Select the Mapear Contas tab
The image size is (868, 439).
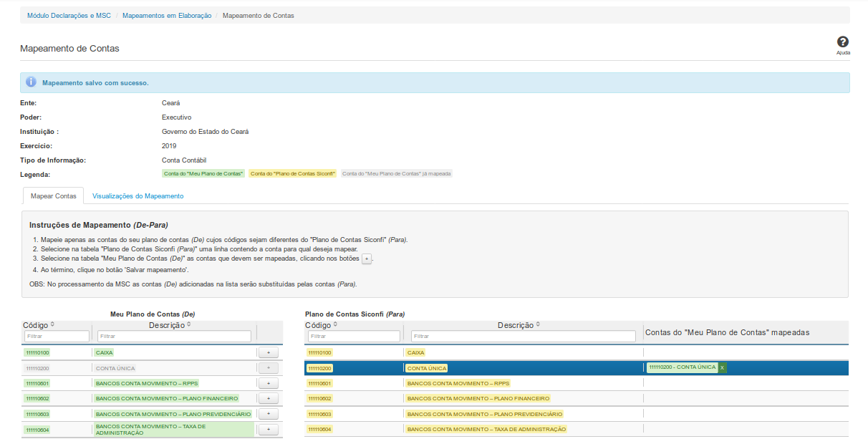coord(54,196)
